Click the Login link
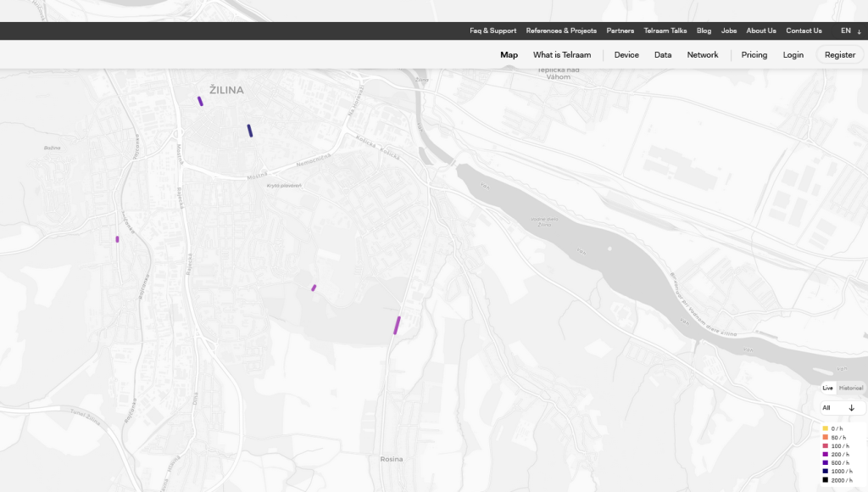The width and height of the screenshot is (868, 492). point(793,55)
